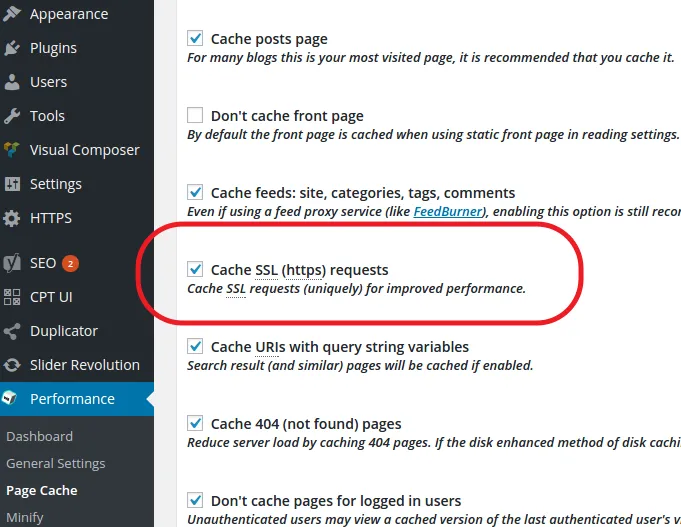Open the Minify submenu item
The height and width of the screenshot is (527, 681).
[25, 517]
